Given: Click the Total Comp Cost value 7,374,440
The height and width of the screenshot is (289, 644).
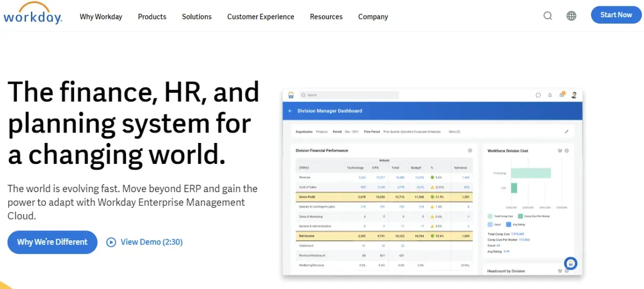Looking at the screenshot, I should (517, 234).
